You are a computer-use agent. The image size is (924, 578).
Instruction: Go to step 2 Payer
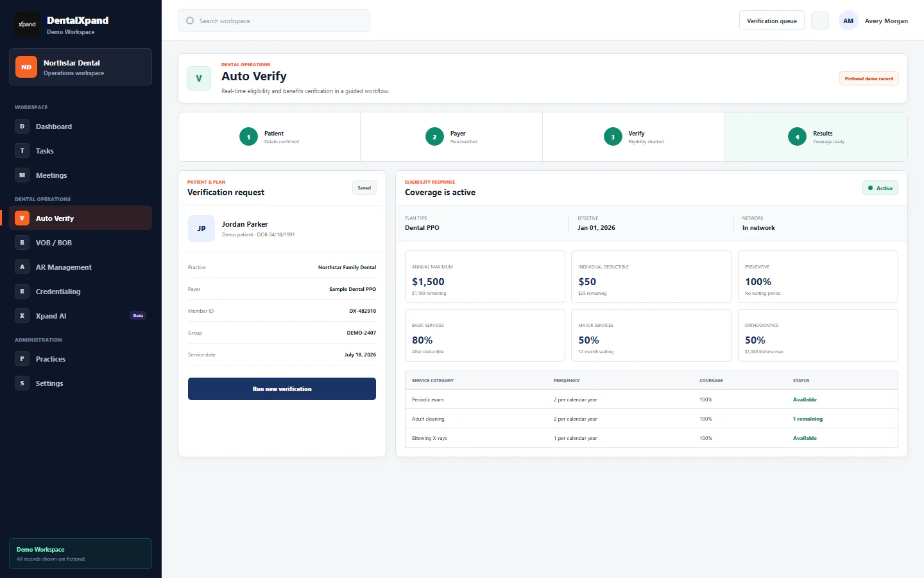tap(451, 137)
